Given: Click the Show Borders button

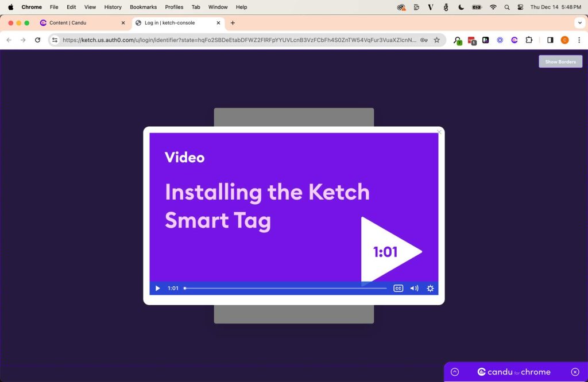Looking at the screenshot, I should (x=560, y=61).
